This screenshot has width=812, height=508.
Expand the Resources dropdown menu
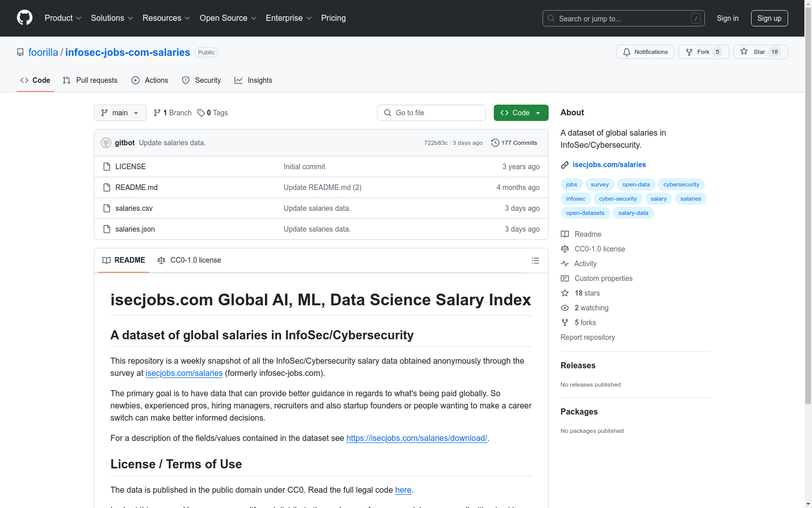[166, 18]
